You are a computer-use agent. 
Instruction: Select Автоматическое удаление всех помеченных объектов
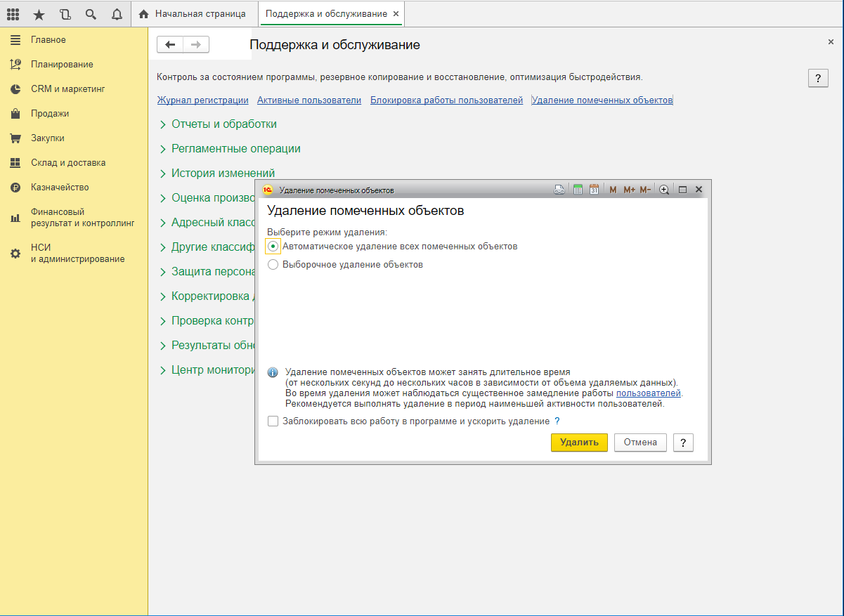coord(273,247)
